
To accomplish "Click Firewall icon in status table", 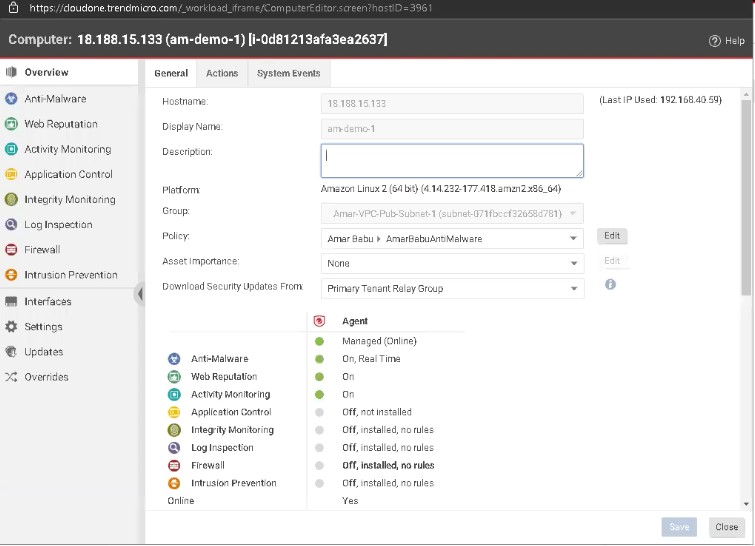I will 174,466.
